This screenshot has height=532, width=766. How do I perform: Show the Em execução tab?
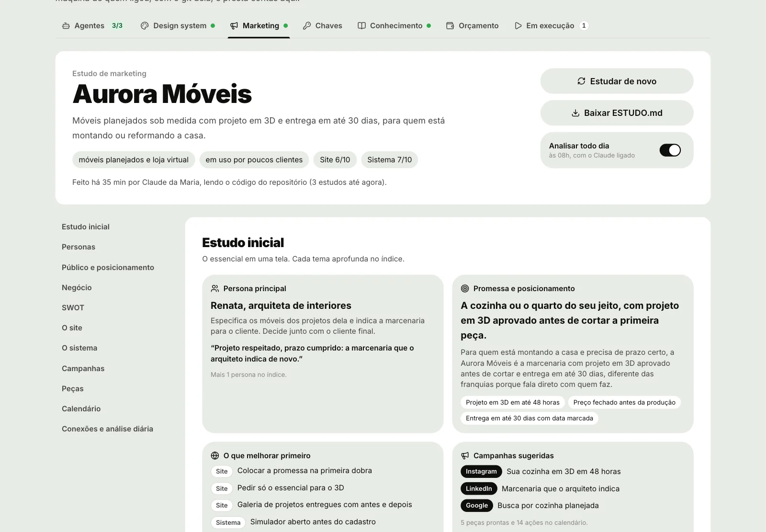(x=551, y=26)
